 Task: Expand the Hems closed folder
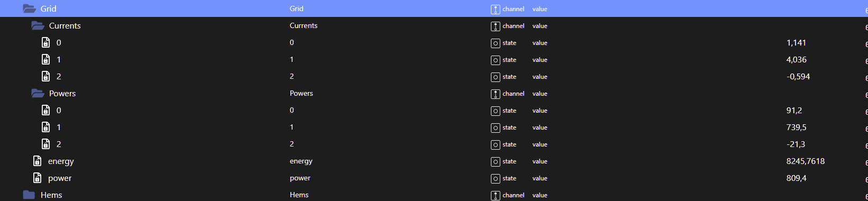coord(29,195)
